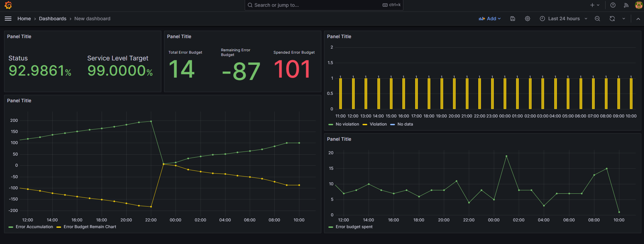Image resolution: width=644 pixels, height=244 pixels.
Task: Click the error budget stats panel title
Action: coord(179,36)
